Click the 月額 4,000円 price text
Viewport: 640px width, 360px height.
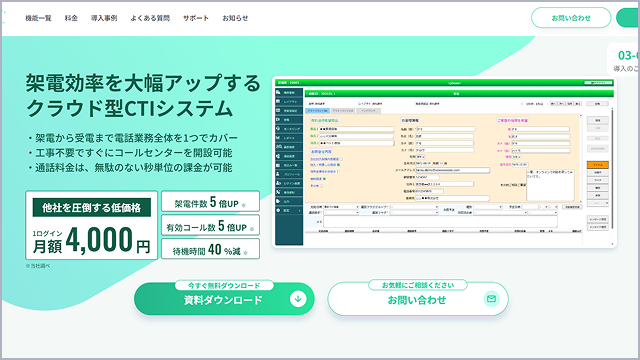[91, 241]
